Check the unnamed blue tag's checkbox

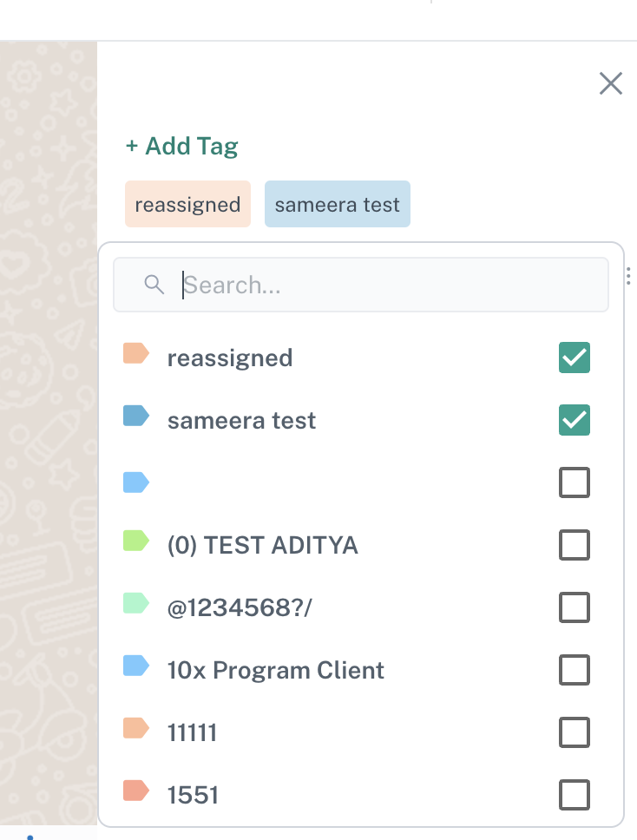click(575, 482)
